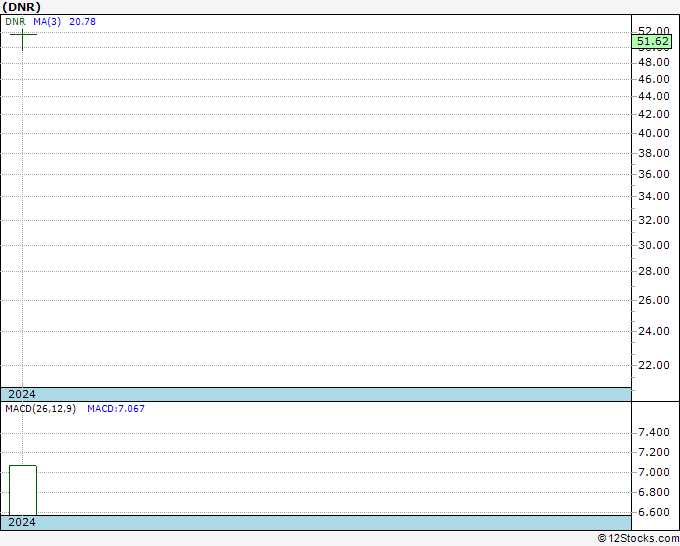Click the 40.00 price axis label
This screenshot has height=546, width=680.
pyautogui.click(x=654, y=133)
